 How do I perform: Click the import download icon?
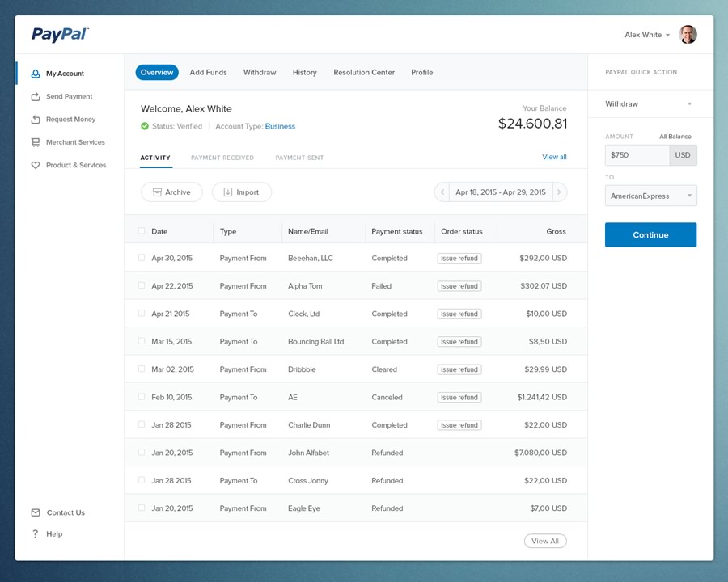(227, 192)
